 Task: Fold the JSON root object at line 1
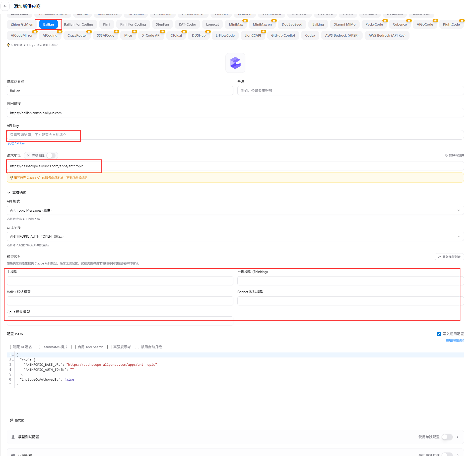[x=13, y=355]
